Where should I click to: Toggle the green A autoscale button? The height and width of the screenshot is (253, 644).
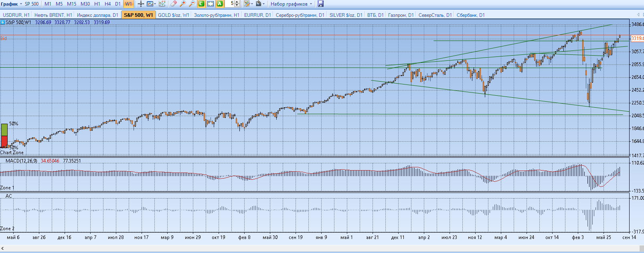click(x=220, y=4)
